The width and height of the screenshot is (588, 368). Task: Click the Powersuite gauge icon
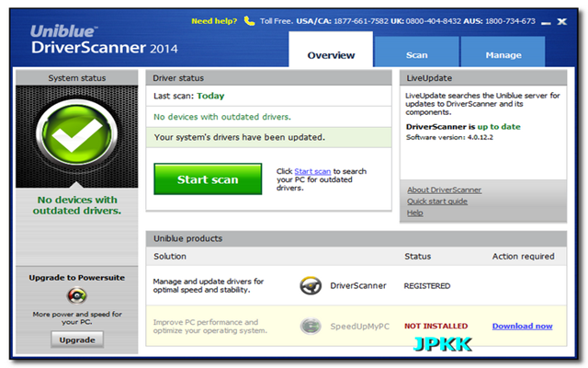point(77,295)
